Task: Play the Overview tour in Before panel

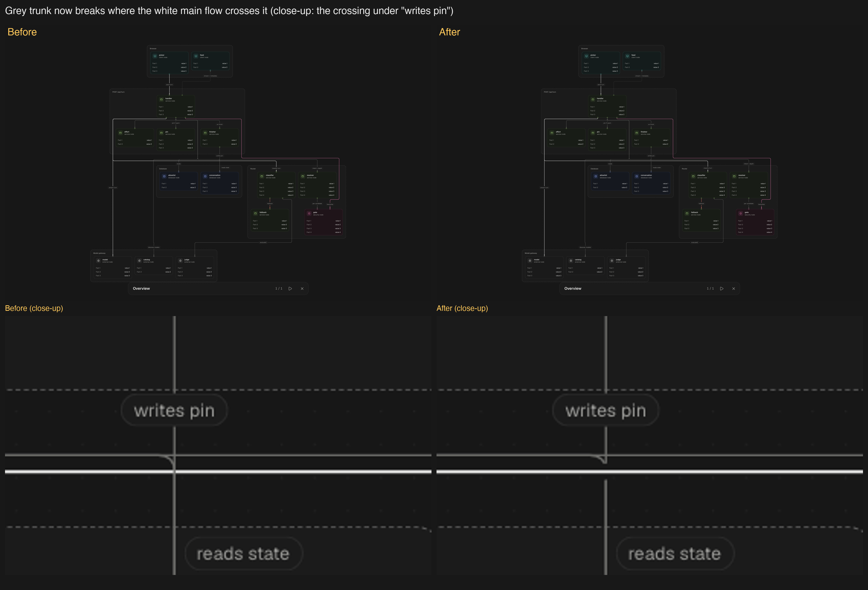Action: 290,289
